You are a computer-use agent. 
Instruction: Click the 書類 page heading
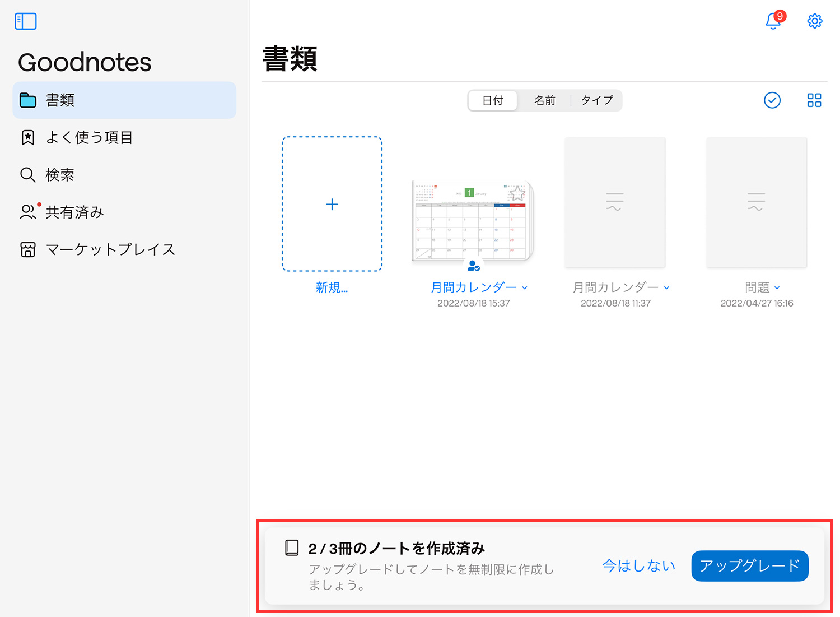click(290, 59)
